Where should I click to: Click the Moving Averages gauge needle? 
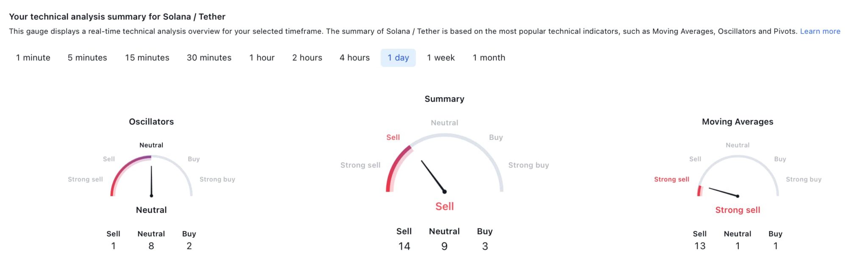point(723,192)
